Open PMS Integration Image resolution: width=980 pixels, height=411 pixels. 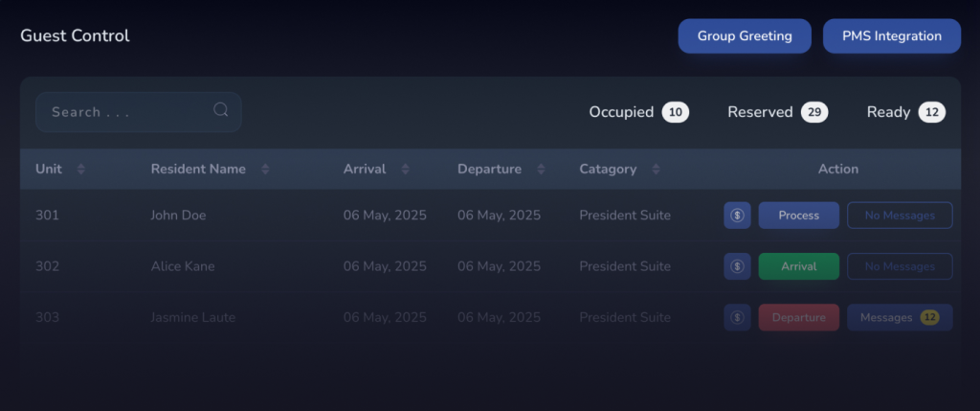(x=892, y=36)
